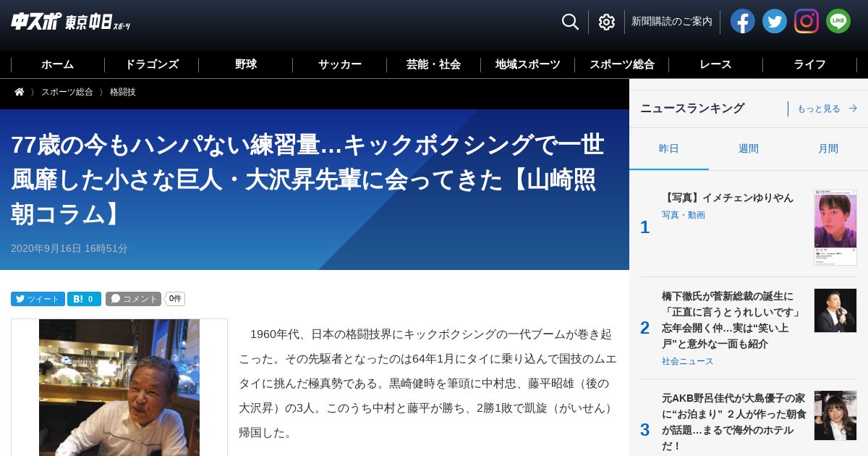
Task: Open the search magnifier icon
Action: pyautogui.click(x=570, y=22)
